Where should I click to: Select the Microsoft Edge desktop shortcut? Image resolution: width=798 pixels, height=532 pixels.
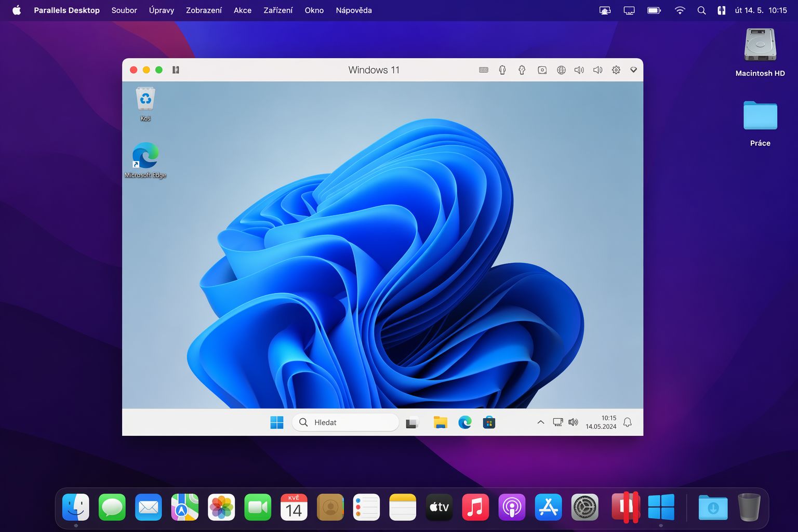tap(145, 156)
